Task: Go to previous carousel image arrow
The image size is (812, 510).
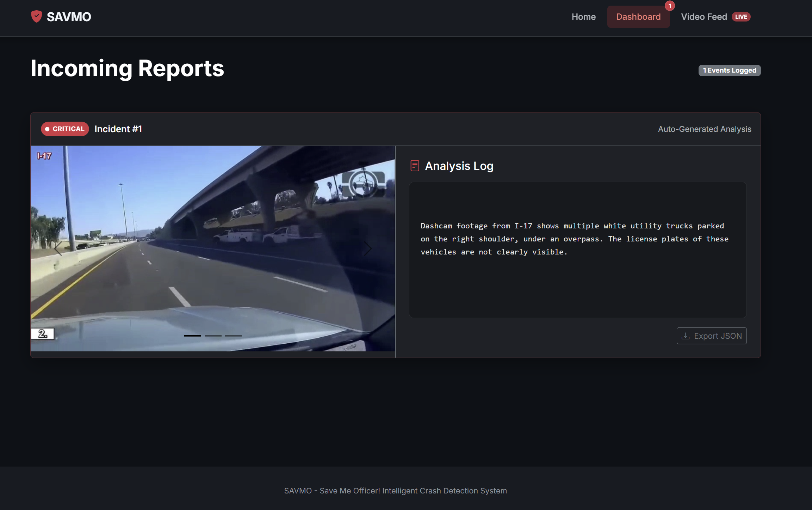Action: [58, 248]
